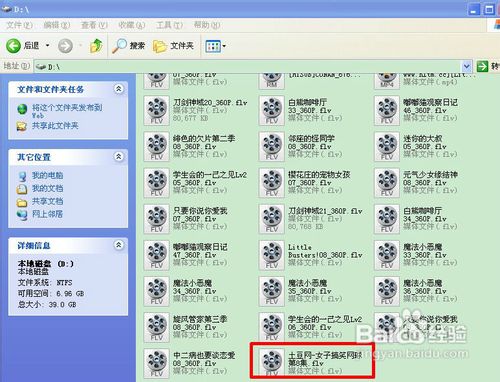The height and width of the screenshot is (382, 500).
Task: Collapse the 文件和文件夹任务 panel
Action: [x=118, y=89]
